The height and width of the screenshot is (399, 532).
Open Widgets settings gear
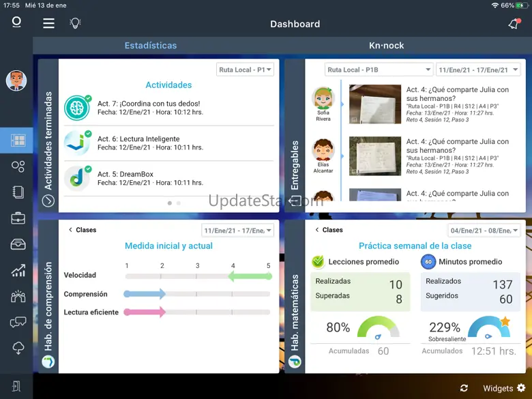tap(521, 388)
